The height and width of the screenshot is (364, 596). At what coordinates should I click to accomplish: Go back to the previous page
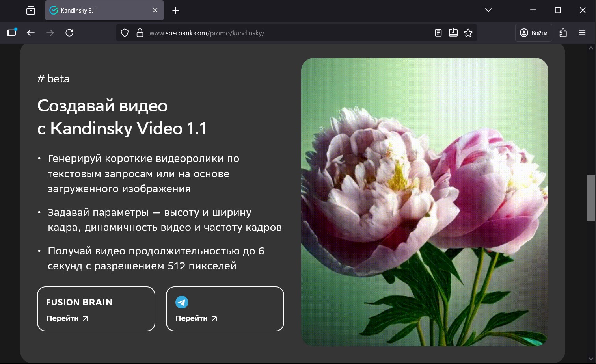click(31, 33)
